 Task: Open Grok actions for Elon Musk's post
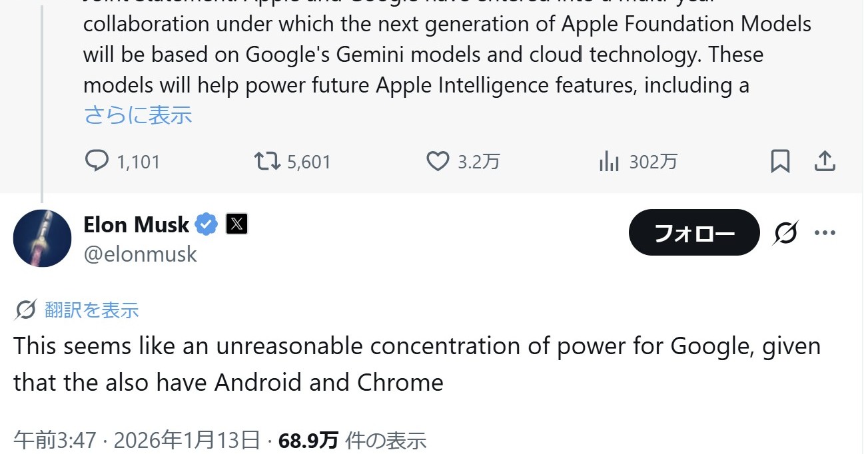point(786,232)
